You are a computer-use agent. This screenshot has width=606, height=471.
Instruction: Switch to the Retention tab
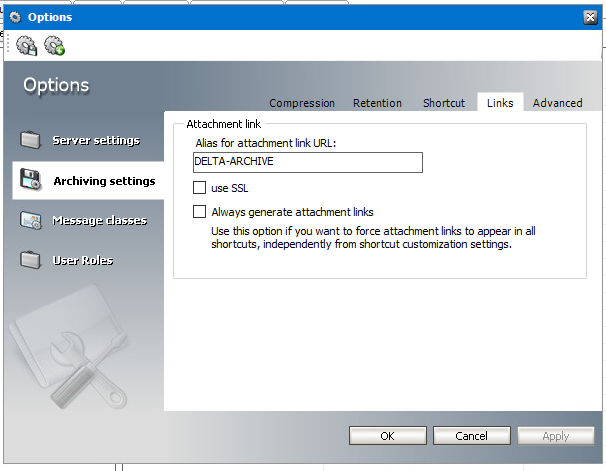[x=377, y=103]
